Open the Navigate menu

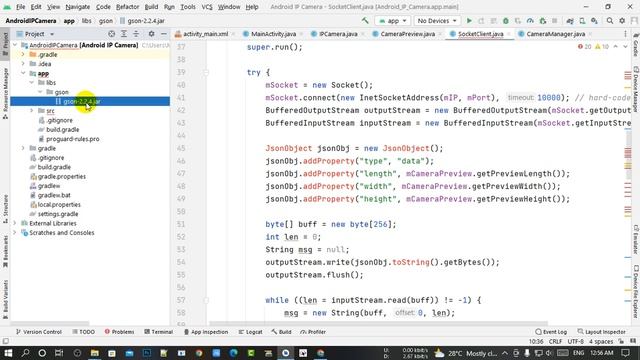pos(78,7)
